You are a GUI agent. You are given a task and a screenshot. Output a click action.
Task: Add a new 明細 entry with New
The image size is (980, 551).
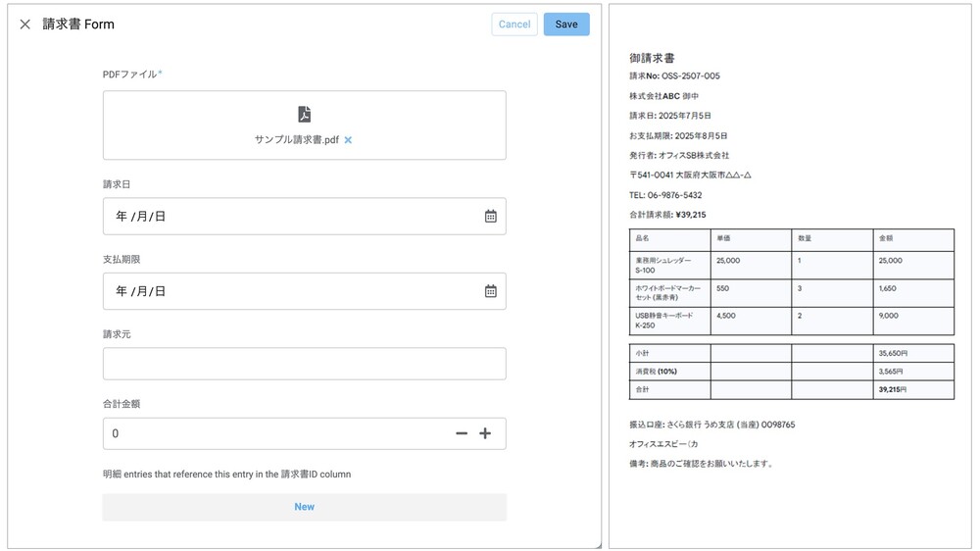tap(304, 507)
